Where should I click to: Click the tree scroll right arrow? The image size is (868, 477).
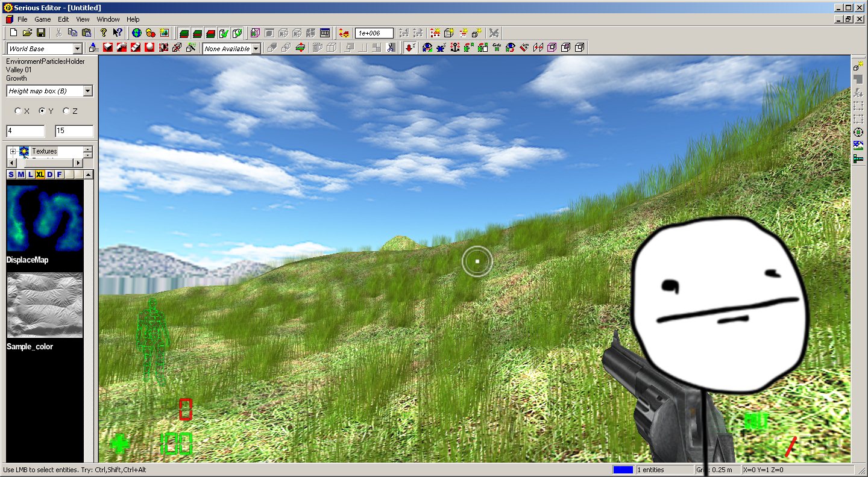78,163
